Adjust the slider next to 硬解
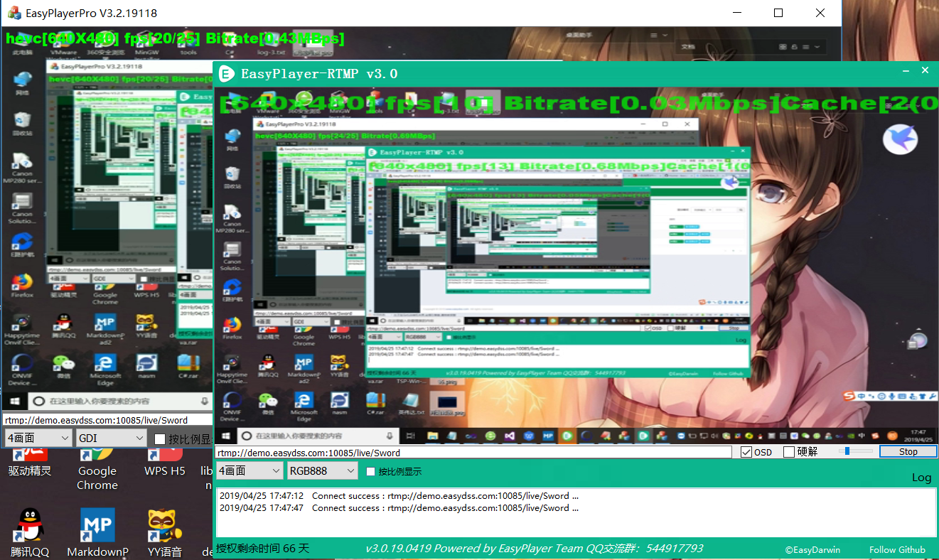939x560 pixels. pos(855,451)
